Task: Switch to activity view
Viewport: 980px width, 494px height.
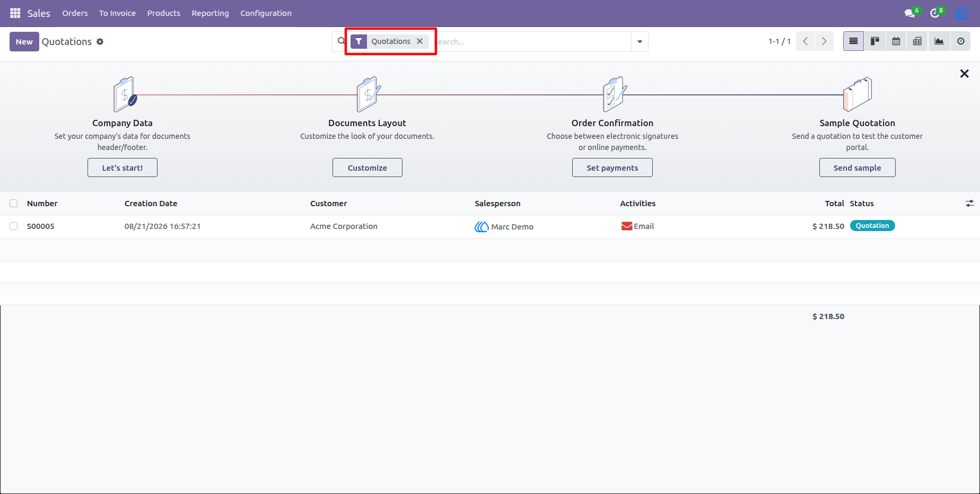Action: click(960, 41)
